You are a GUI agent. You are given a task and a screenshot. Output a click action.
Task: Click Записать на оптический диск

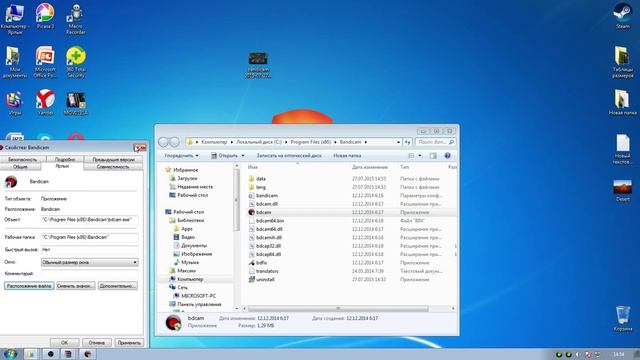tap(289, 156)
